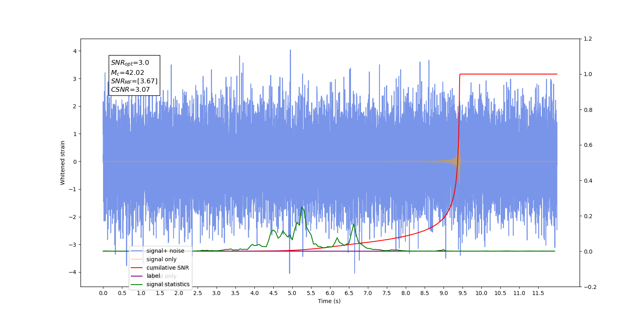
Task: Click the 'signal statistics' legend label
Action: coord(168,284)
